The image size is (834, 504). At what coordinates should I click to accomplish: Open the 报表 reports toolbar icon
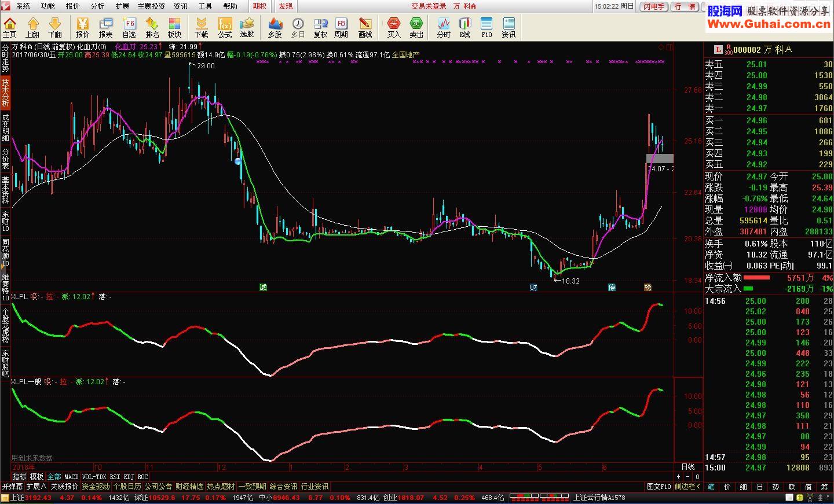105,27
